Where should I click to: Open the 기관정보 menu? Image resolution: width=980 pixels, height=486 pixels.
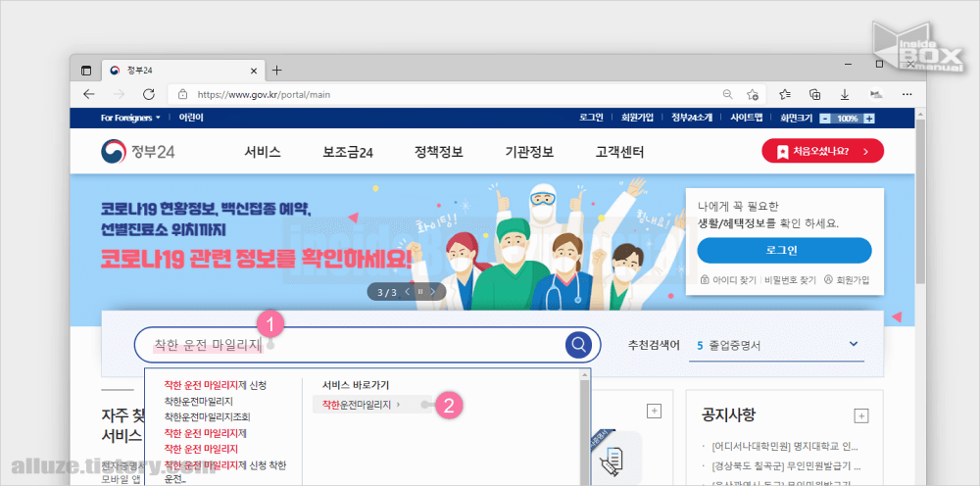(x=529, y=152)
